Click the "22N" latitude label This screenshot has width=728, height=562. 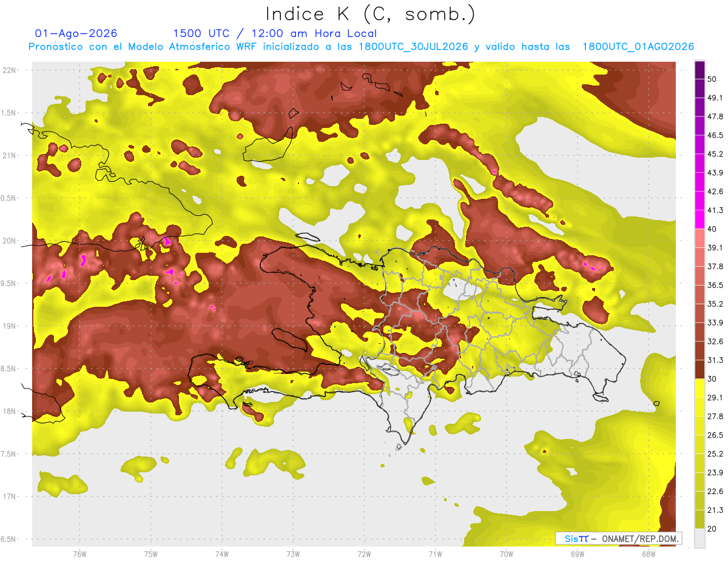point(9,70)
